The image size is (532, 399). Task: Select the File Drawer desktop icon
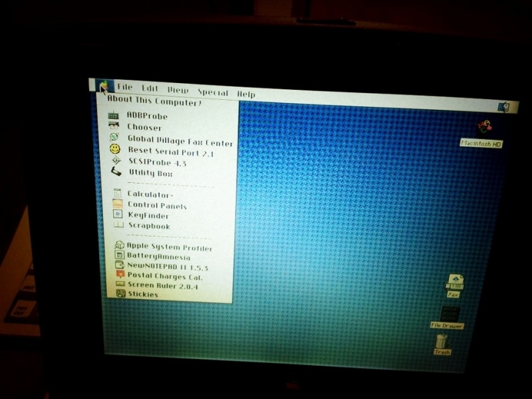[449, 314]
